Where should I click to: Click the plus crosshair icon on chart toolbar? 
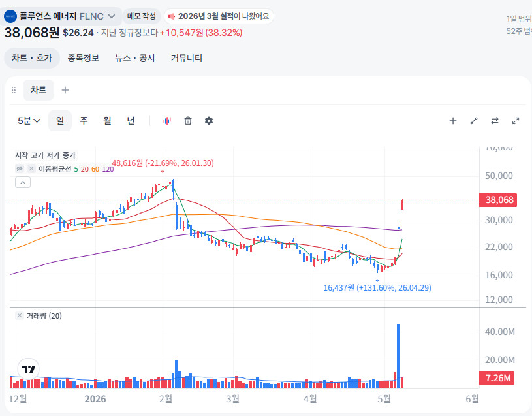click(453, 121)
